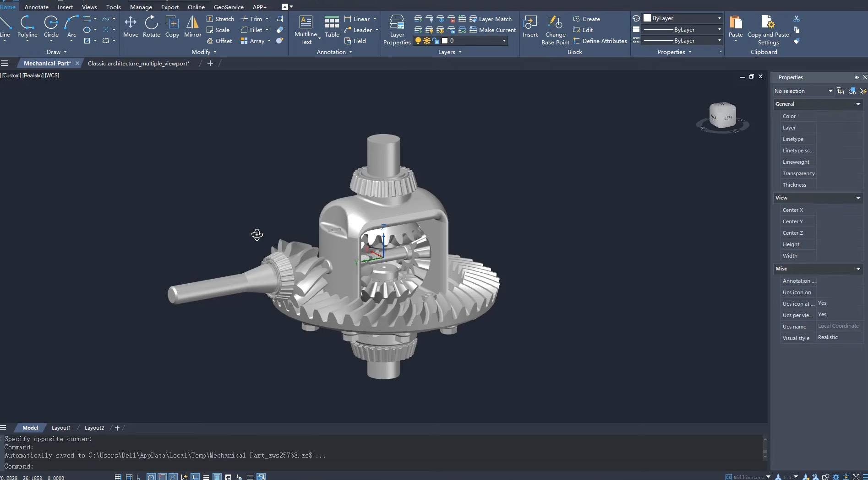Switch to Layout1 tab
Image resolution: width=868 pixels, height=480 pixels.
61,428
